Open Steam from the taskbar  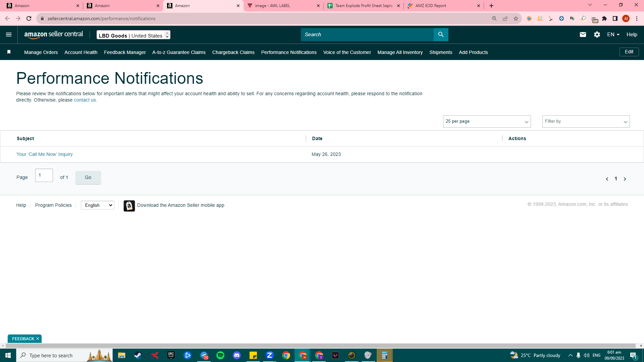tap(138, 355)
